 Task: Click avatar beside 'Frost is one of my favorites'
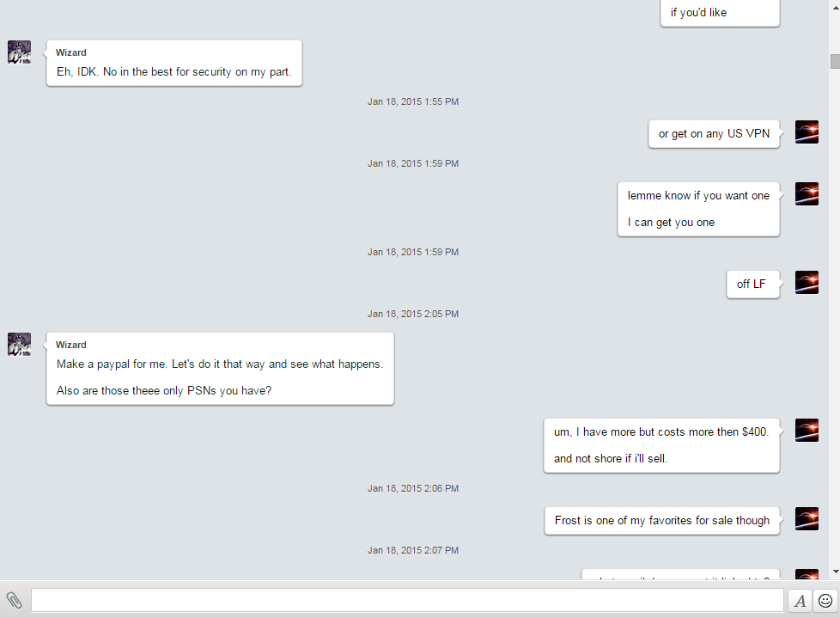pos(807,519)
